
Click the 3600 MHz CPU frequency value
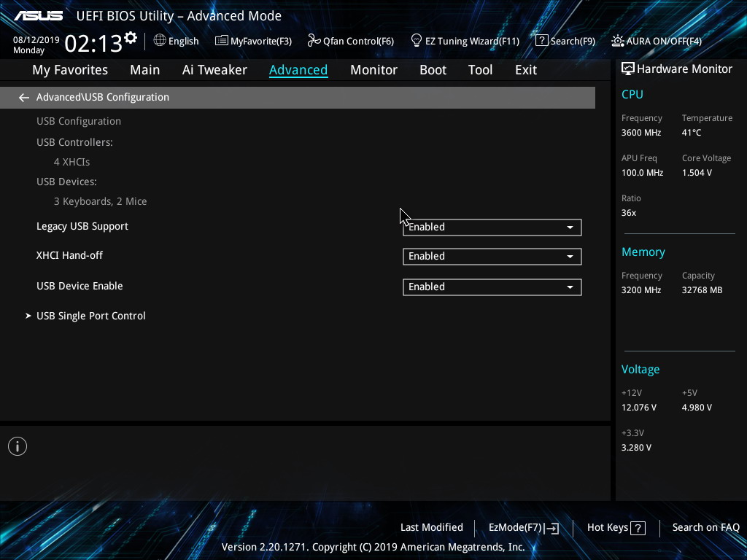640,133
